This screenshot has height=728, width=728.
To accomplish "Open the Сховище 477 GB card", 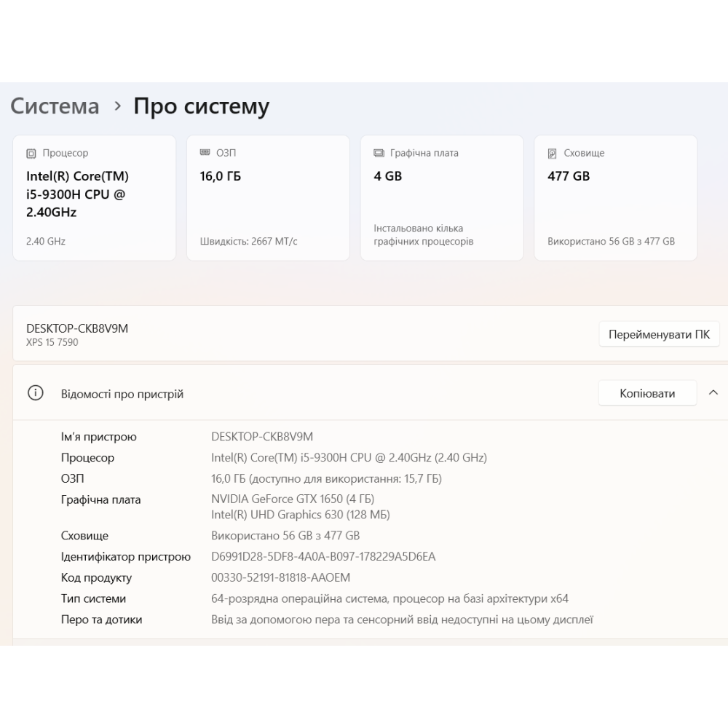I will (616, 198).
